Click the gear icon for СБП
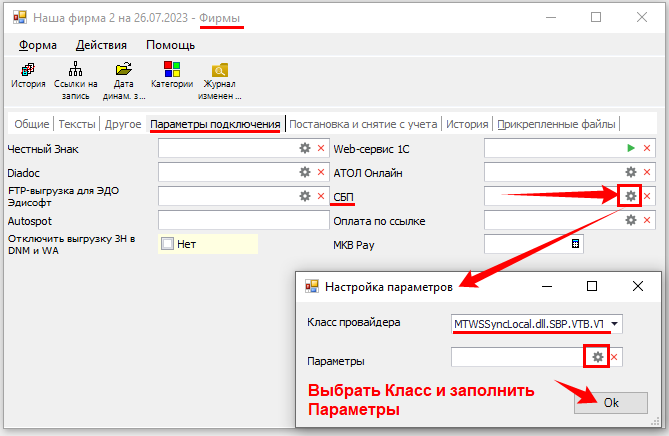 point(630,196)
